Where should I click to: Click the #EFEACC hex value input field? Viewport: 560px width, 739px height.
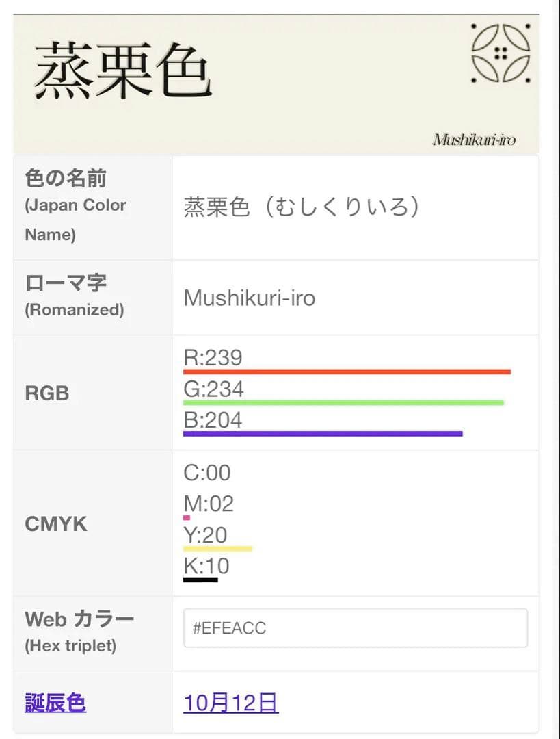tap(356, 627)
